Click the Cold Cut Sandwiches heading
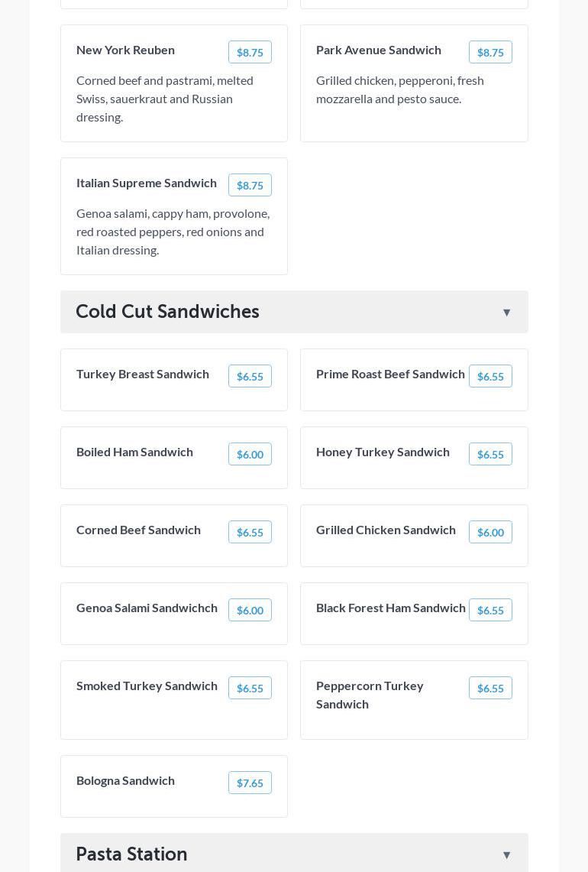 point(167,312)
